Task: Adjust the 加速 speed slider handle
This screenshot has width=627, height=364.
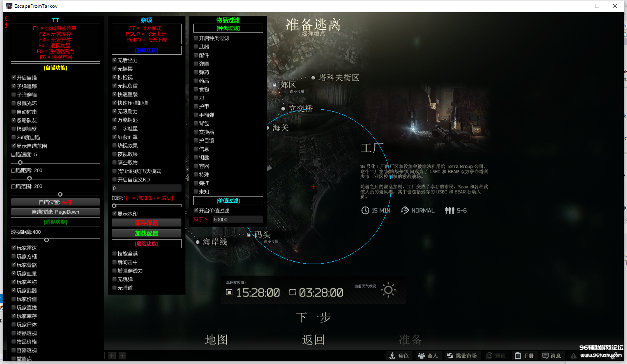Action: 114,206
